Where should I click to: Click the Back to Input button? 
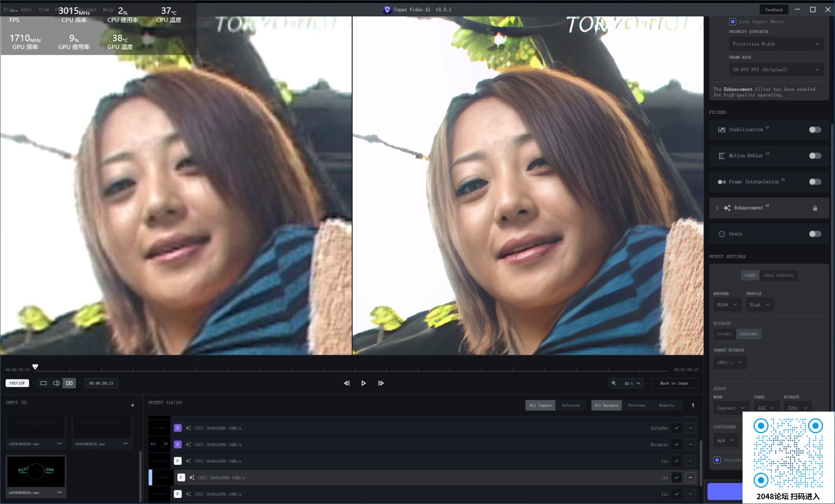click(674, 383)
